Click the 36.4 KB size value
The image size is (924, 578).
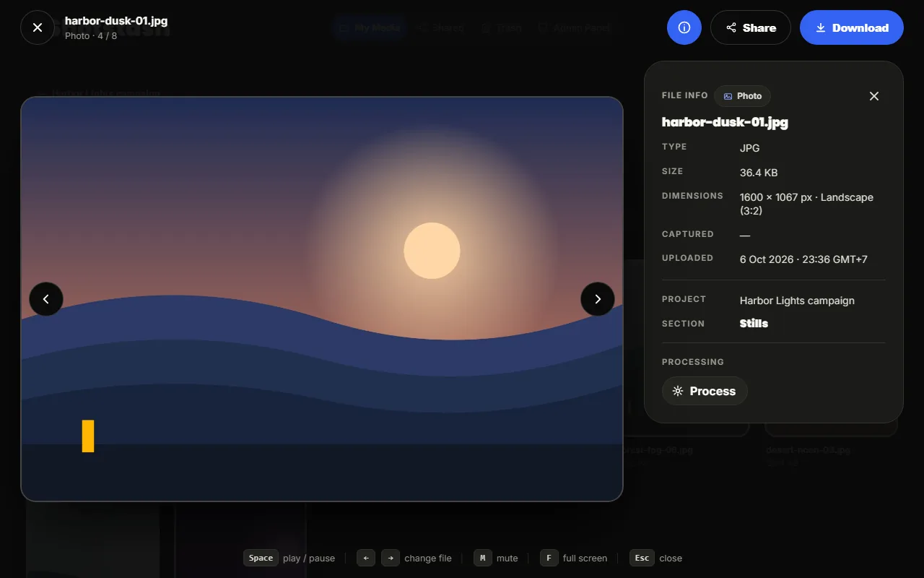759,173
